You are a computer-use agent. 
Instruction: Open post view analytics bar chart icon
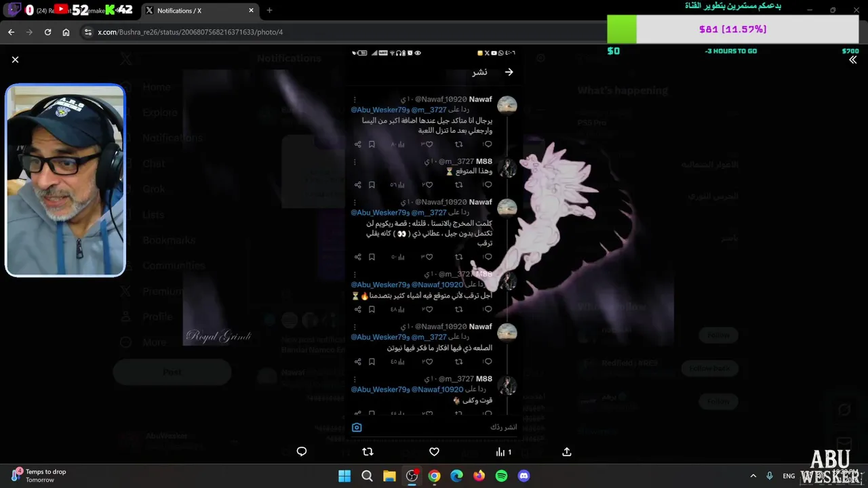(503, 451)
